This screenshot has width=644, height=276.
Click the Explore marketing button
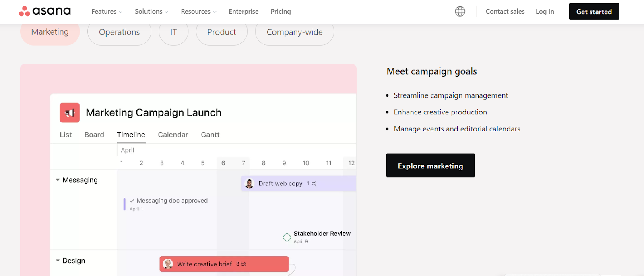click(430, 166)
